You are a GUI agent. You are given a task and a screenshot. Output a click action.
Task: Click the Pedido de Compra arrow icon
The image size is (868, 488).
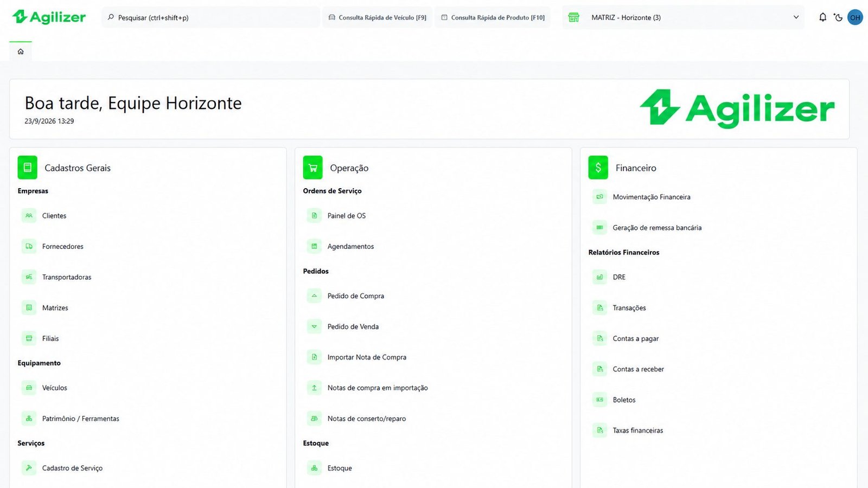314,296
